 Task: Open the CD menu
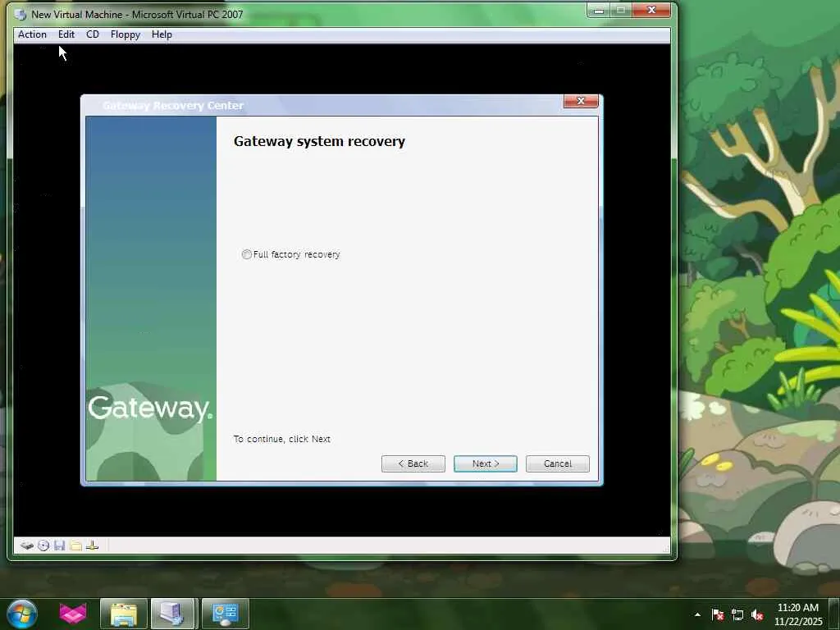click(x=93, y=34)
